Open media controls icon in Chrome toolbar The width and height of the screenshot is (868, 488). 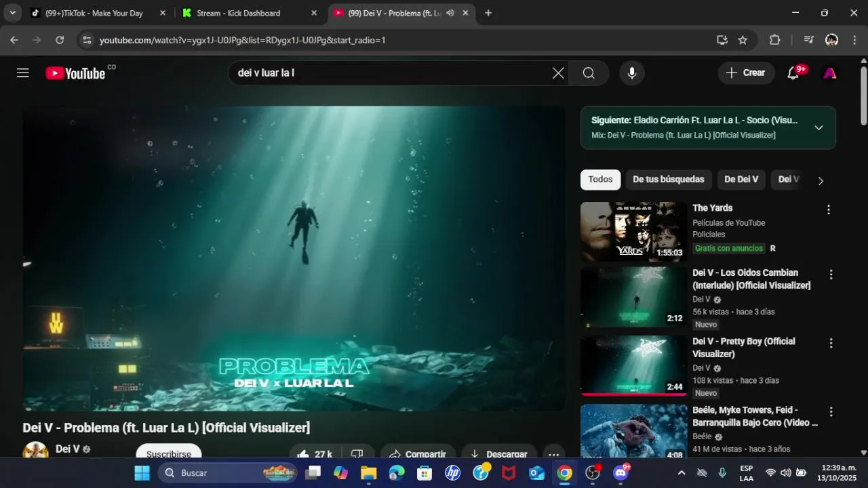point(808,40)
